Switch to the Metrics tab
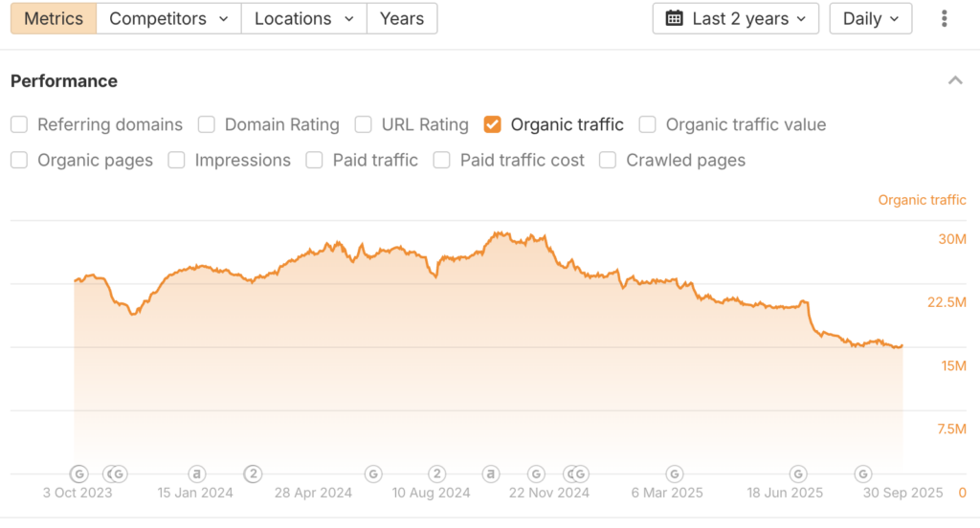This screenshot has width=980, height=528. (54, 18)
